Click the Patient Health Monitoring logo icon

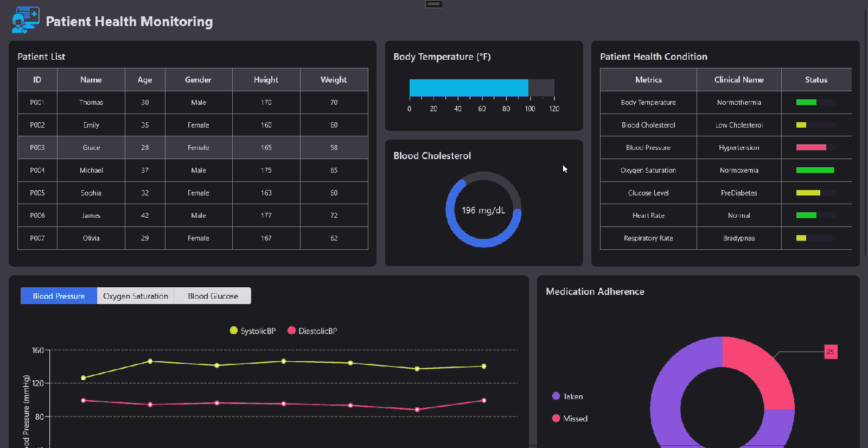point(25,20)
